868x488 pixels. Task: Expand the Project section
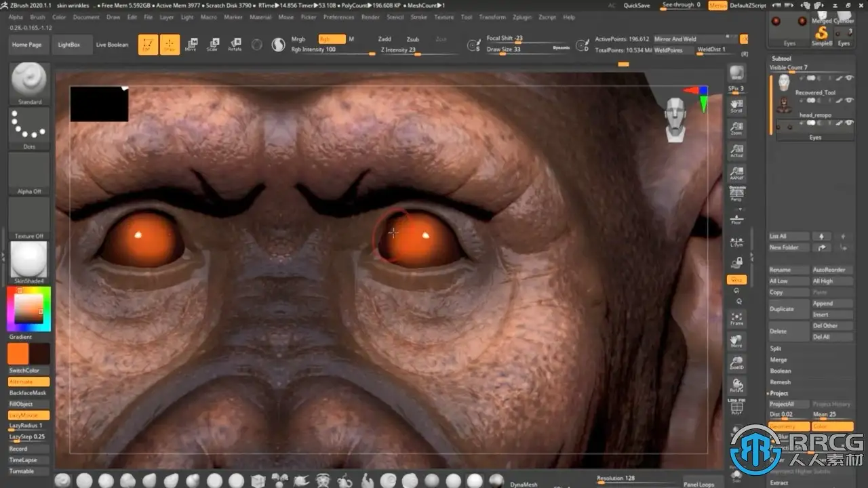pyautogui.click(x=779, y=393)
